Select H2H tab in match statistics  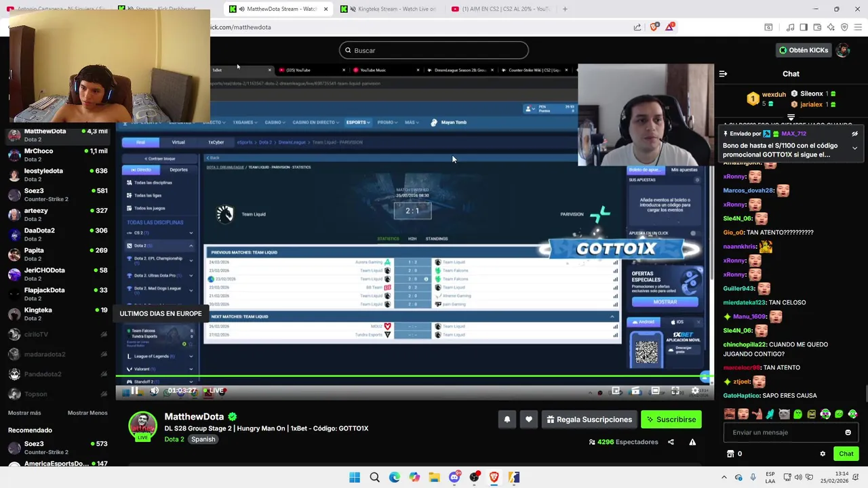[412, 239]
